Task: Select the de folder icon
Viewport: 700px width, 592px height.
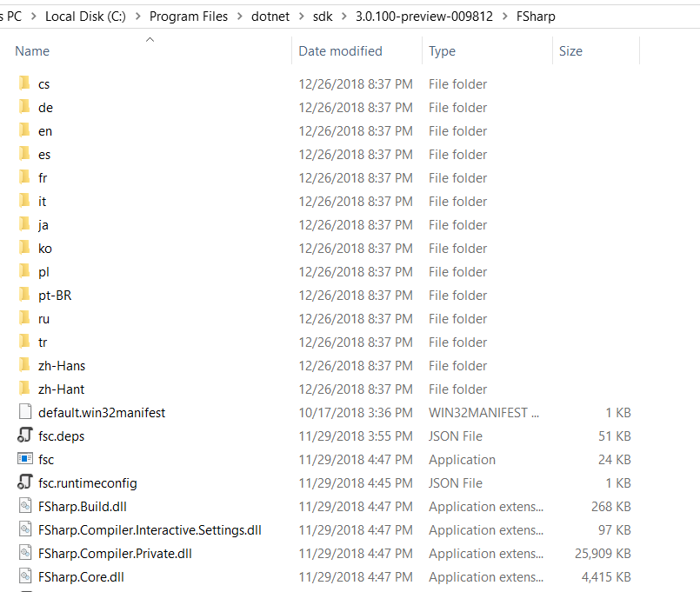Action: pyautogui.click(x=25, y=107)
